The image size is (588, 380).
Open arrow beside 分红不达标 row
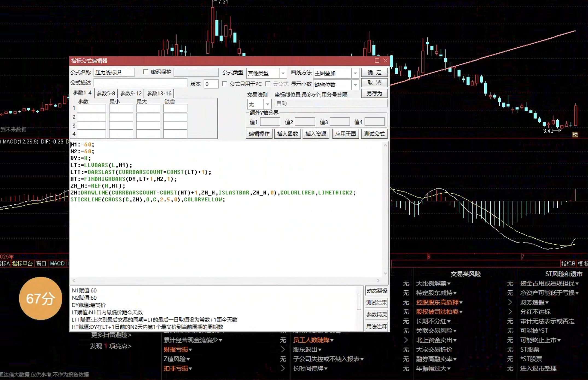[x=510, y=312]
